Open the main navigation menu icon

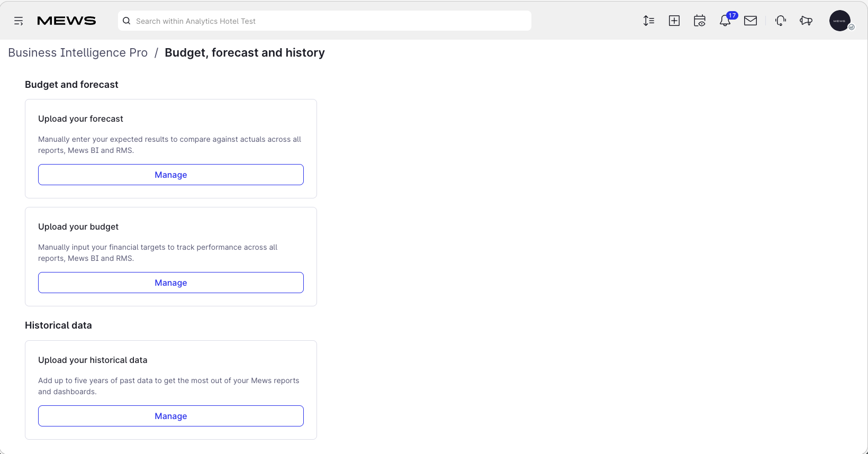coord(19,21)
